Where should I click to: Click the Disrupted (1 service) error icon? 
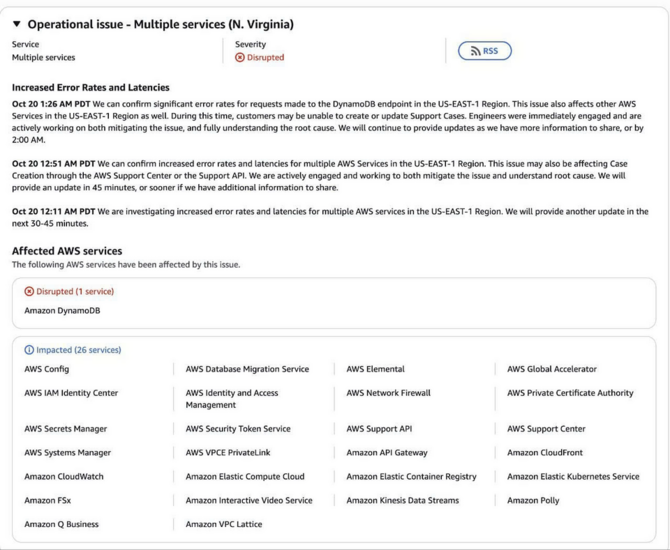[29, 292]
